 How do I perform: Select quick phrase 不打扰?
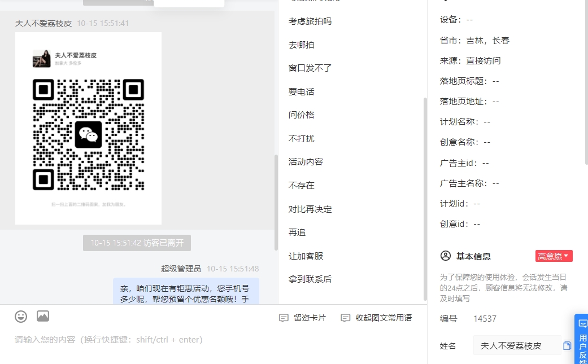tap(301, 139)
